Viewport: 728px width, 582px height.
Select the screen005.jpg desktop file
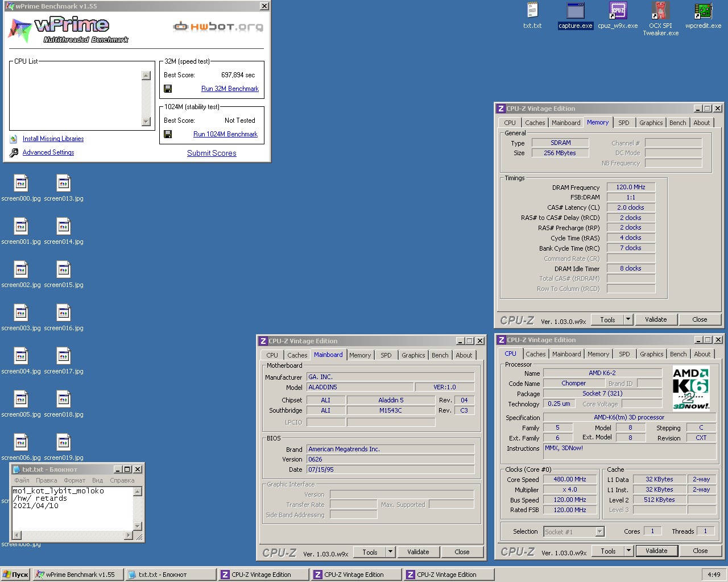click(x=21, y=404)
